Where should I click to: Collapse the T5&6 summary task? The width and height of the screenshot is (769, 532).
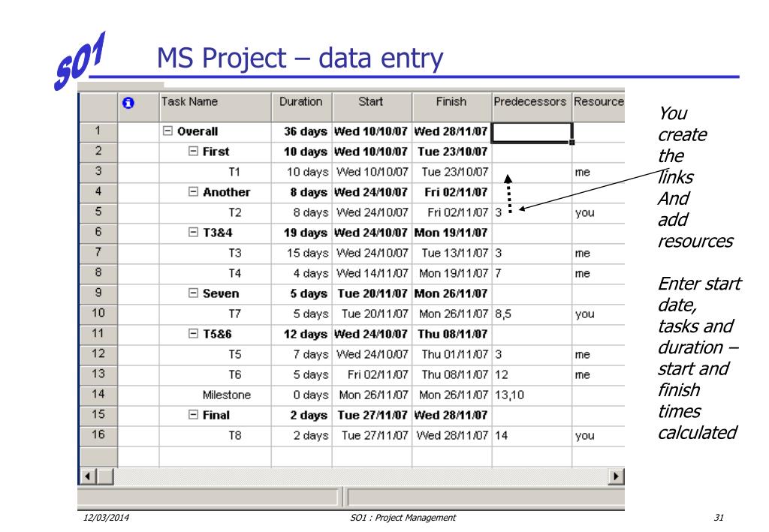(193, 334)
